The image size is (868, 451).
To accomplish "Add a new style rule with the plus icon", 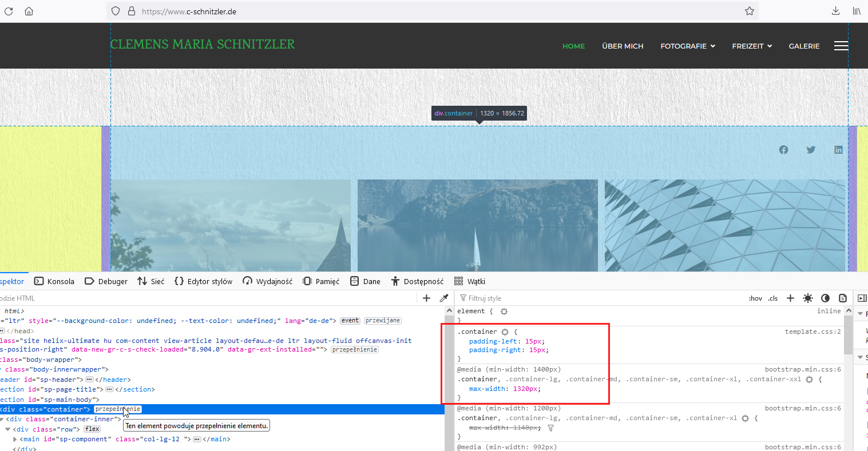I will 790,298.
